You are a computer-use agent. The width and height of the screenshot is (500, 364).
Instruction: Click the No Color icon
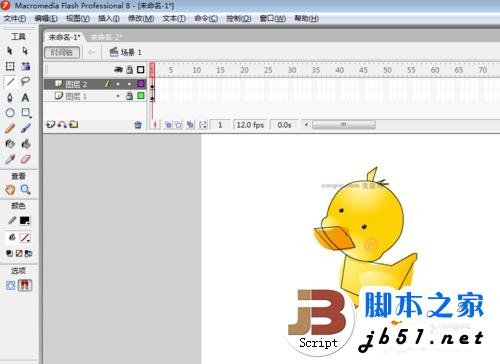pos(19,254)
